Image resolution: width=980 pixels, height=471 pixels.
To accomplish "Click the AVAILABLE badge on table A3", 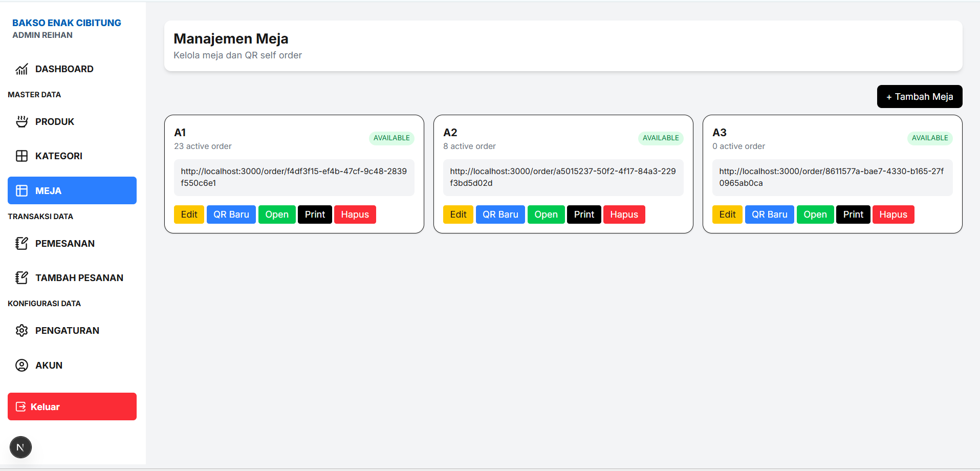I will (930, 138).
